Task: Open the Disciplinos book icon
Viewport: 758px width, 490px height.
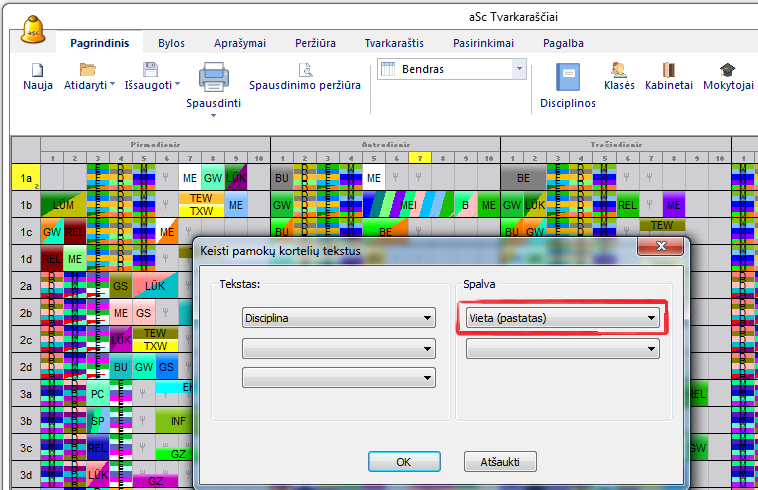Action: tap(568, 78)
